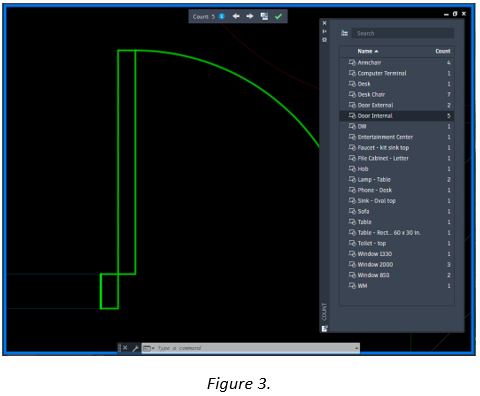Select the Lamp - Table row
The image size is (480, 396).
pyautogui.click(x=397, y=179)
